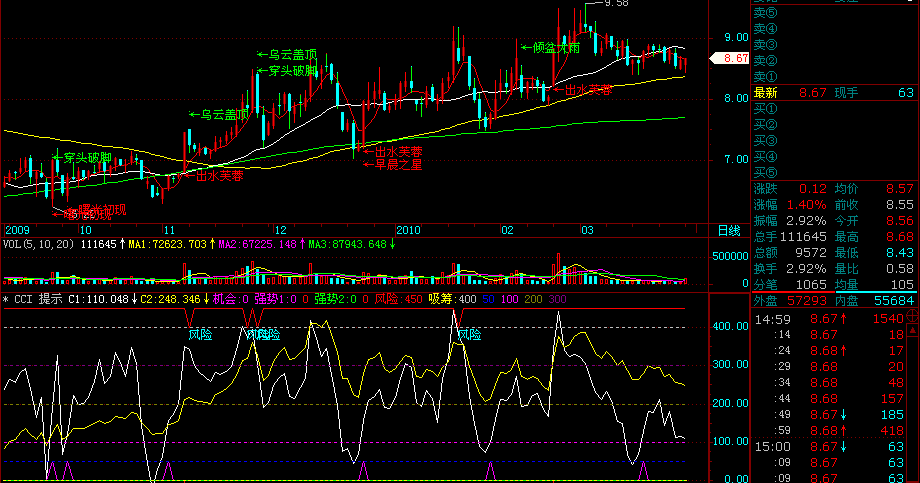Click the 强势2:0 indicator parameter
The height and width of the screenshot is (483, 920).
(x=336, y=299)
